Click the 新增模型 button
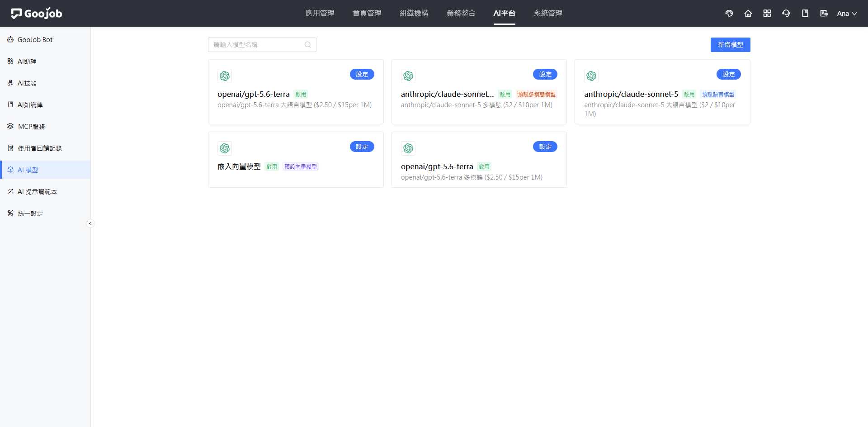Viewport: 868px width, 427px height. [x=730, y=45]
